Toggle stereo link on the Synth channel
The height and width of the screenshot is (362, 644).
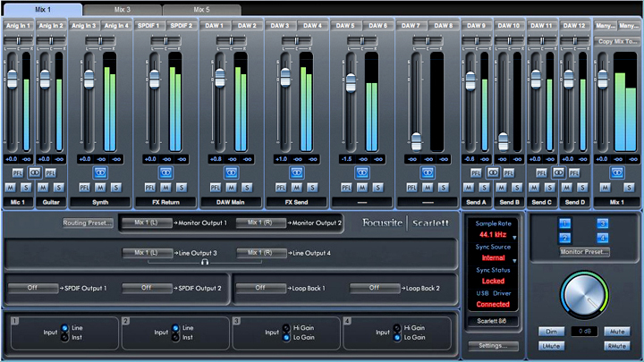[101, 172]
